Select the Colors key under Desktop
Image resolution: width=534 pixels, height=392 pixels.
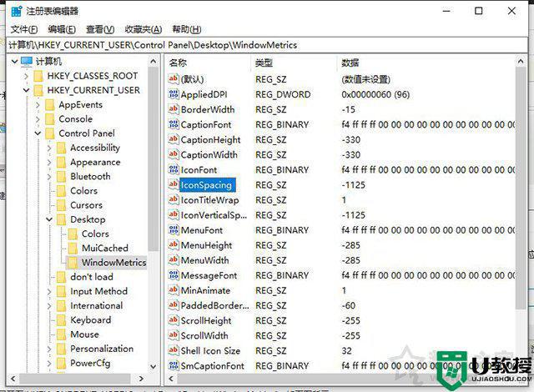tap(95, 234)
